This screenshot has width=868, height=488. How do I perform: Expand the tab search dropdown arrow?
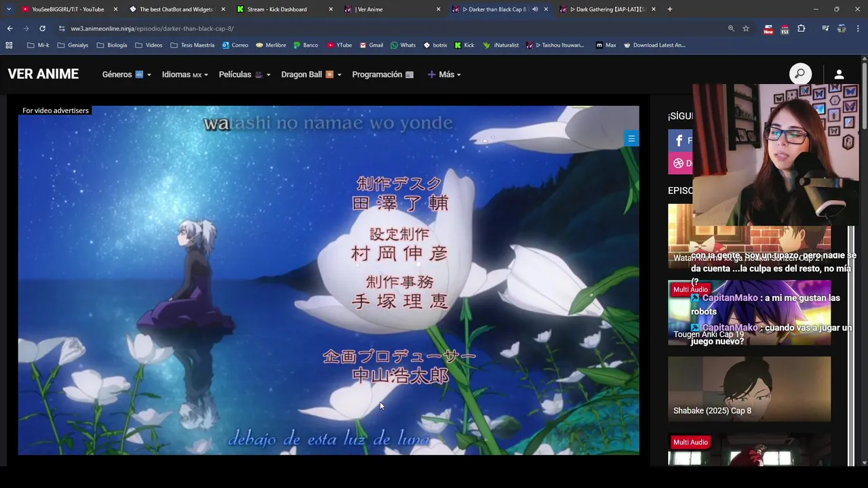(9, 9)
